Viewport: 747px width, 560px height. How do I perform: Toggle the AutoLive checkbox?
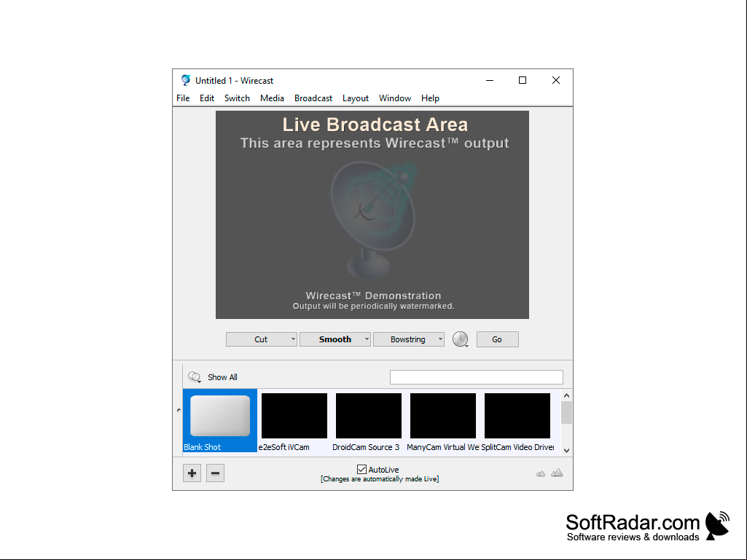(361, 470)
